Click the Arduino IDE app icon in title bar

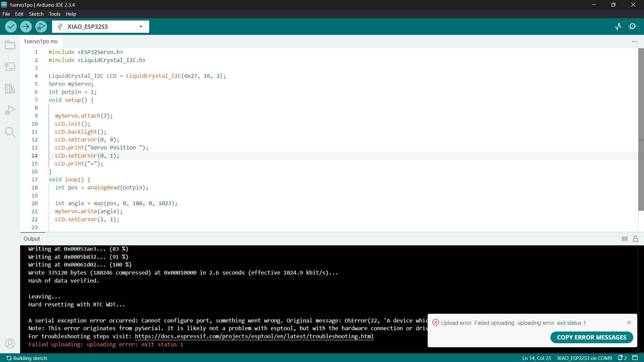tap(4, 5)
